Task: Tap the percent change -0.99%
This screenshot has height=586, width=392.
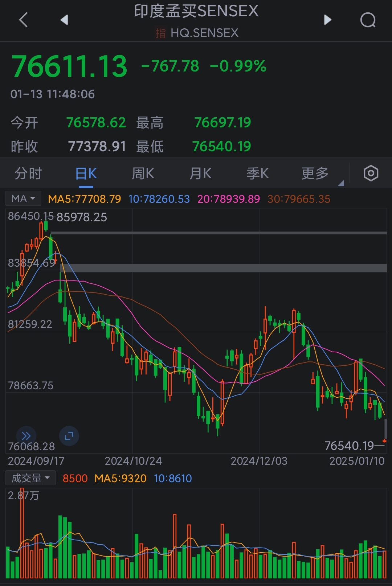Action: (238, 66)
